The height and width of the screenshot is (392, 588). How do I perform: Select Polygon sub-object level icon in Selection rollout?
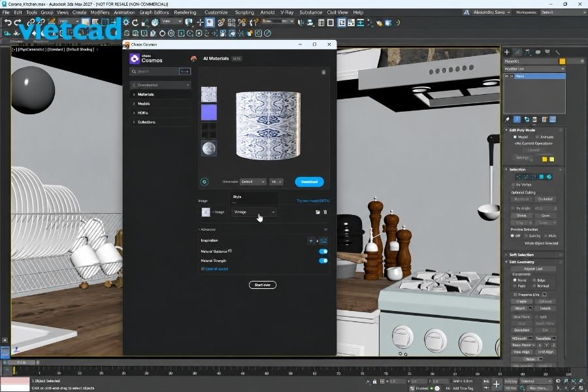pos(542,176)
